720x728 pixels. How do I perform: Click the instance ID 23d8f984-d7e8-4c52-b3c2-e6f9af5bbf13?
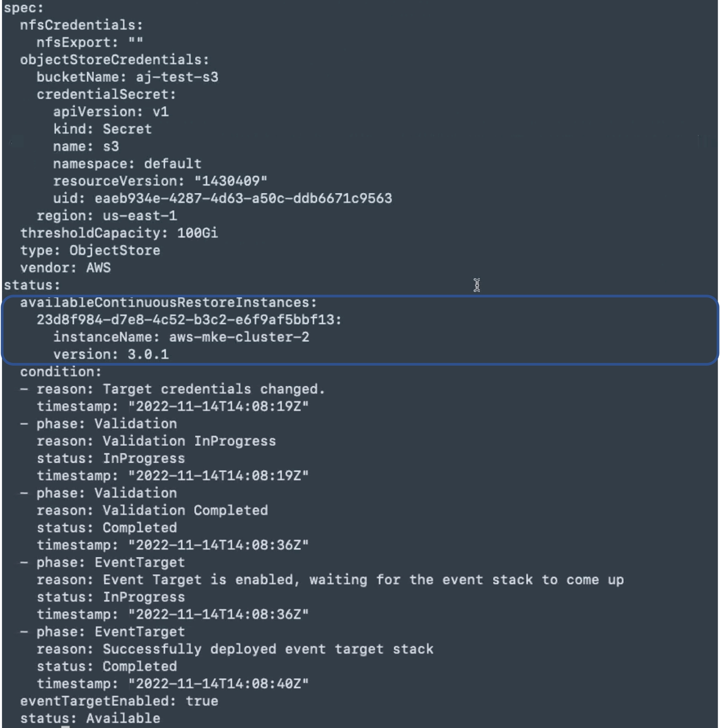(188, 320)
